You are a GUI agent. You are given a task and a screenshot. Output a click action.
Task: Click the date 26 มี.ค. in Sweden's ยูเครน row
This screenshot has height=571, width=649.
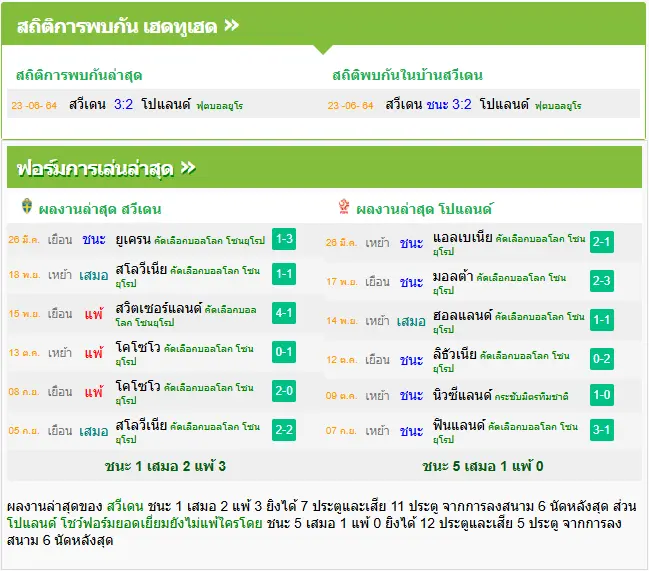coord(24,239)
